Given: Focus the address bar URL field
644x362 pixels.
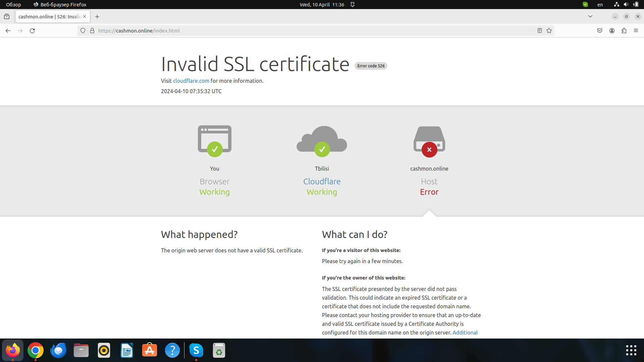Looking at the screenshot, I should (315, 31).
